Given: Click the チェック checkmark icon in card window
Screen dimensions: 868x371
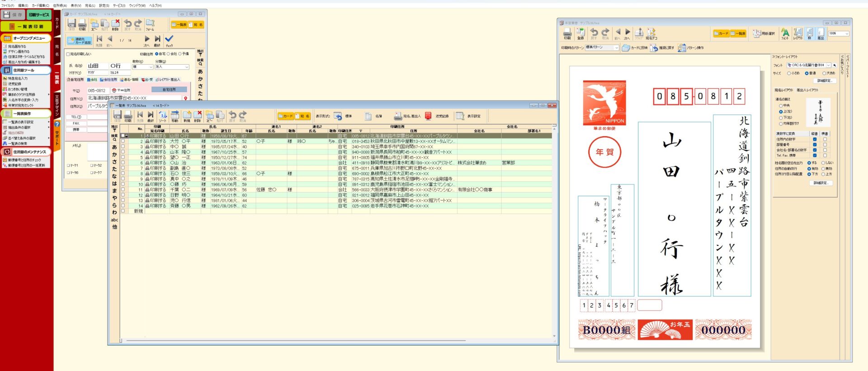Looking at the screenshot, I should [169, 40].
